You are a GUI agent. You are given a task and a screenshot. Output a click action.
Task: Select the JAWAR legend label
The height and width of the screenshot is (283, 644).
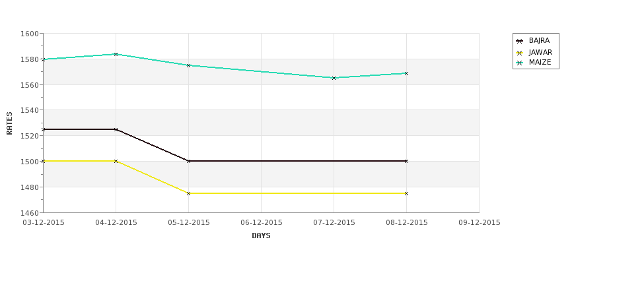tap(540, 53)
